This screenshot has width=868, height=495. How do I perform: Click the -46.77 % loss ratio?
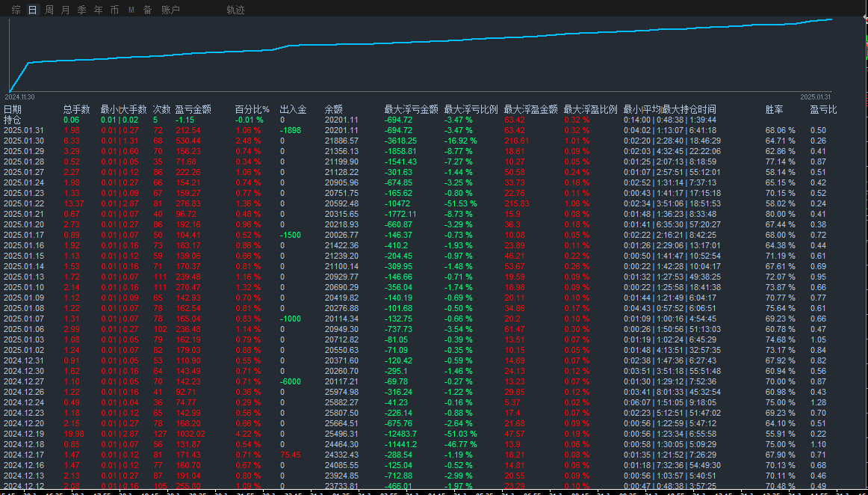(x=461, y=444)
